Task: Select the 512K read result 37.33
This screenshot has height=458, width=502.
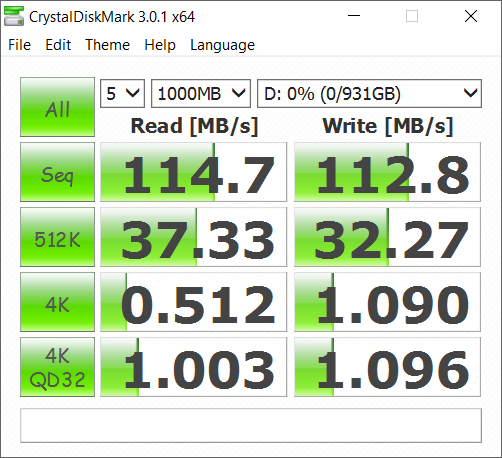Action: coord(193,237)
